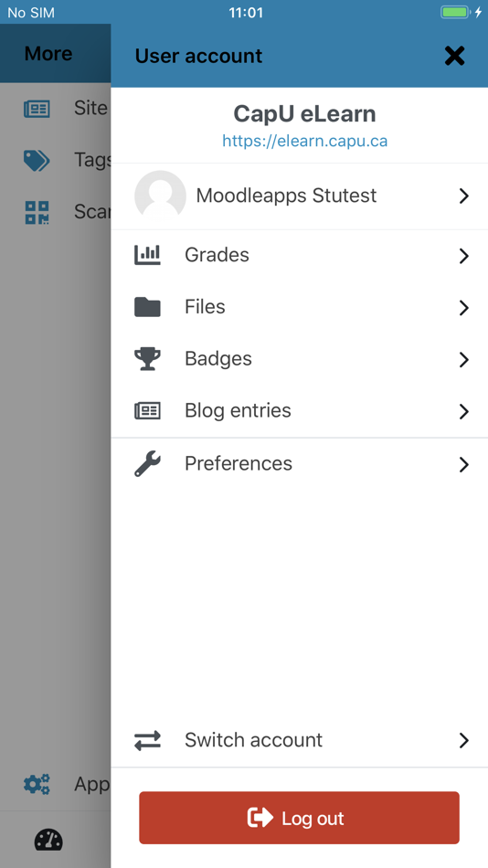Tap the user profile avatar picture
This screenshot has height=868, width=488.
click(x=160, y=196)
